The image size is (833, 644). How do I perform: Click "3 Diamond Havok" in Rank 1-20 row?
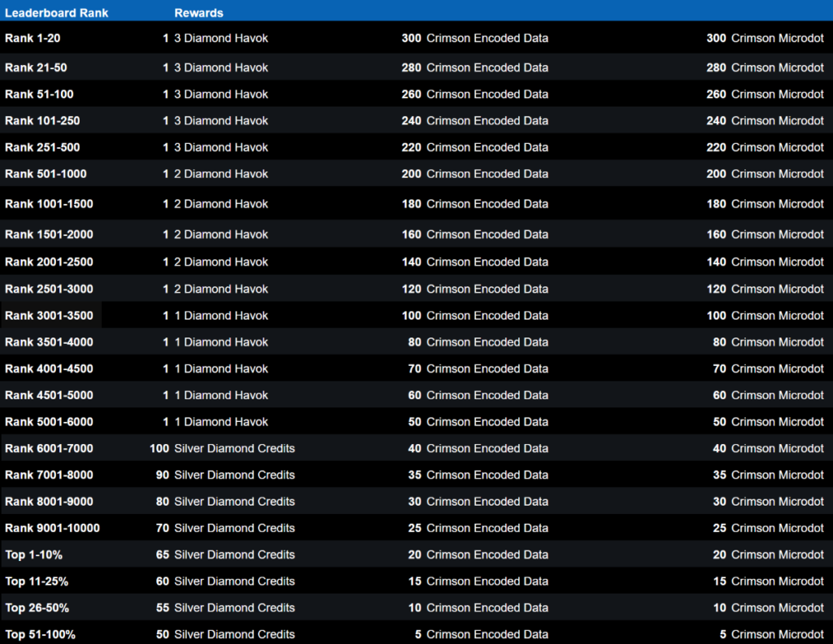221,38
